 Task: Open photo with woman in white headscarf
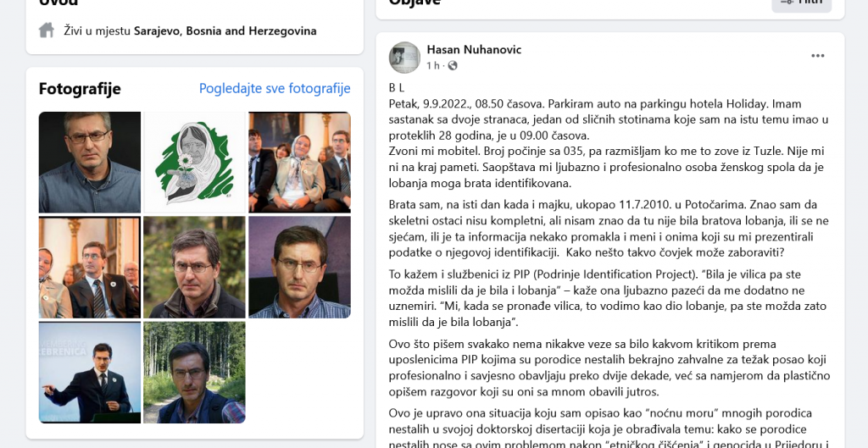pyautogui.click(x=299, y=162)
